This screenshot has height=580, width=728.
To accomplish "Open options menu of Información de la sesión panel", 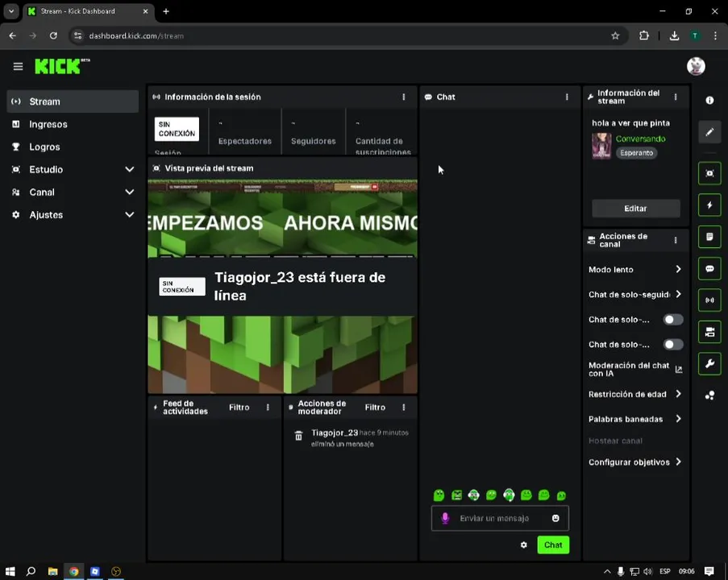I will click(403, 97).
